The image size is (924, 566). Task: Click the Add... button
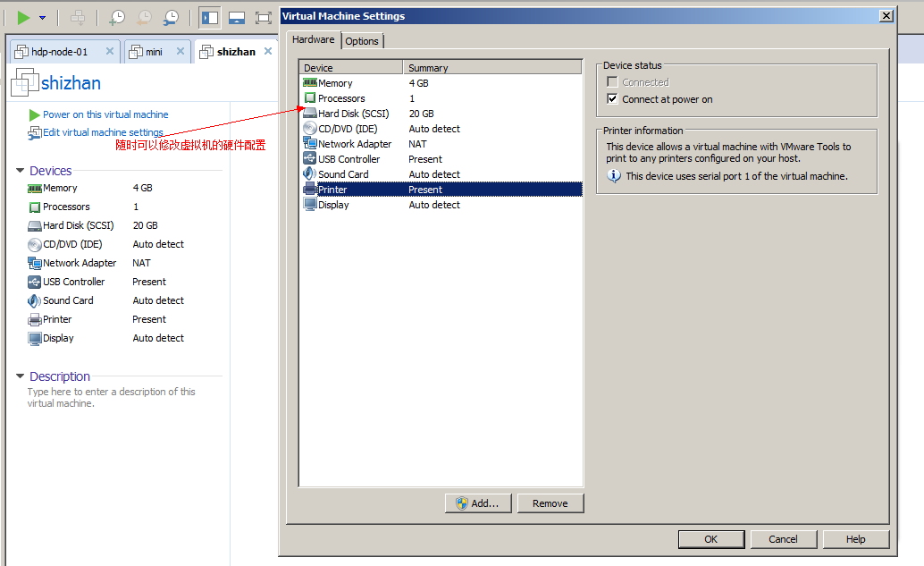pos(478,503)
